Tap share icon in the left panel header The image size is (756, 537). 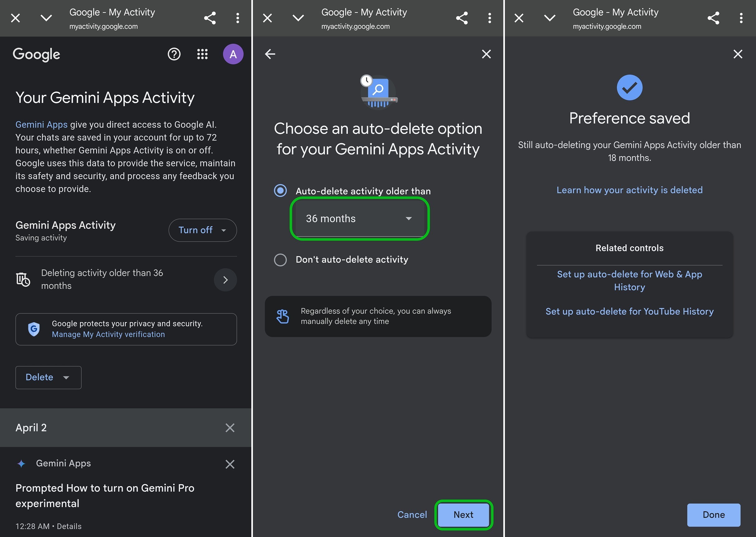[x=210, y=18]
